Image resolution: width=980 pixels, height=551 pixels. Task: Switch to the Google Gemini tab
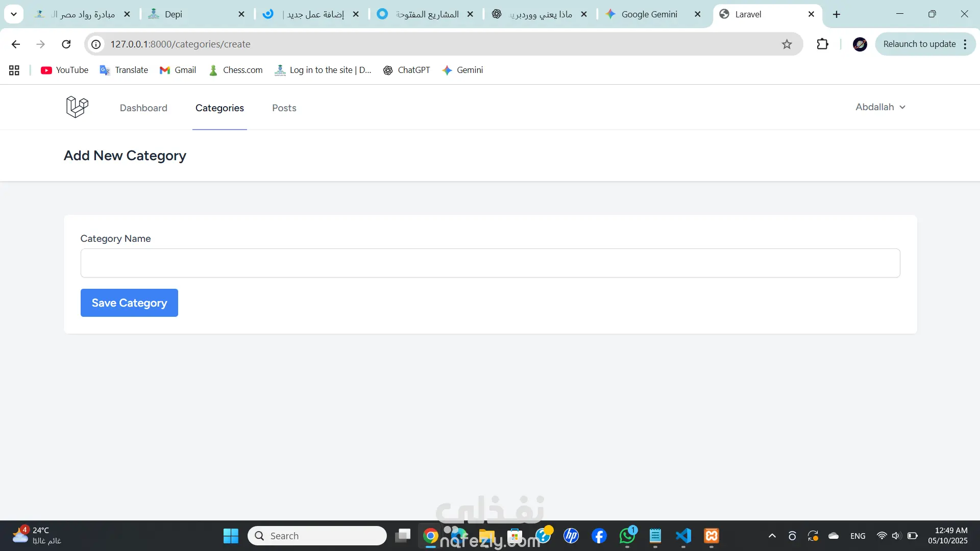point(649,14)
